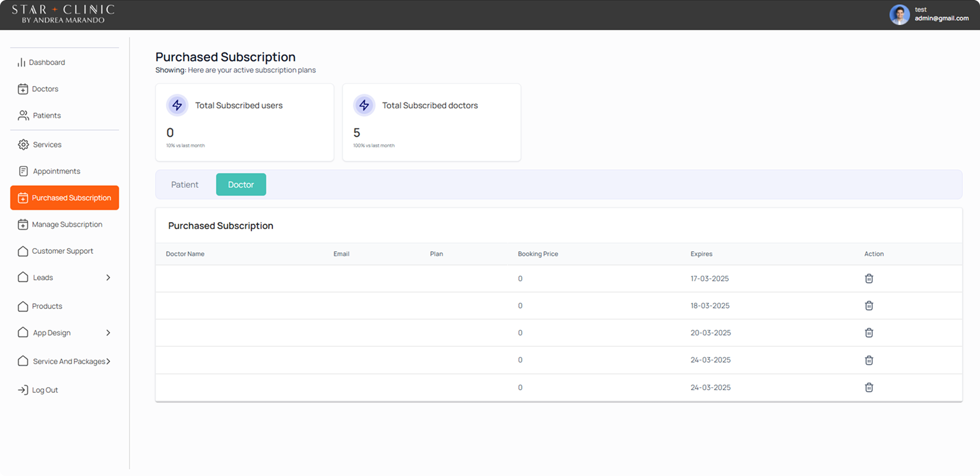The height and width of the screenshot is (476, 980).
Task: Click the Total Subscribed doctors label
Action: 430,105
